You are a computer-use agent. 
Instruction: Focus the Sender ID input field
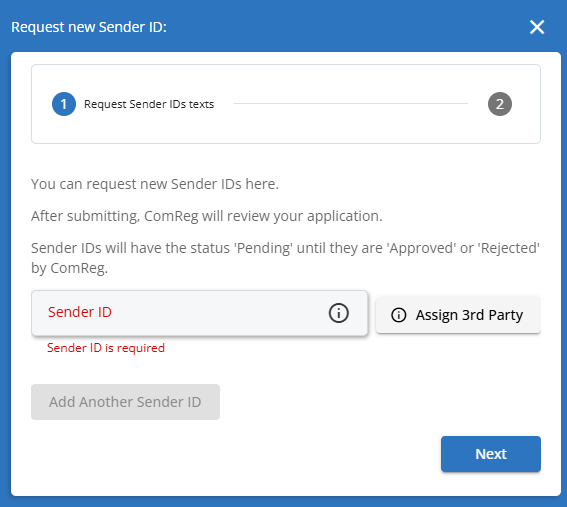pos(200,313)
